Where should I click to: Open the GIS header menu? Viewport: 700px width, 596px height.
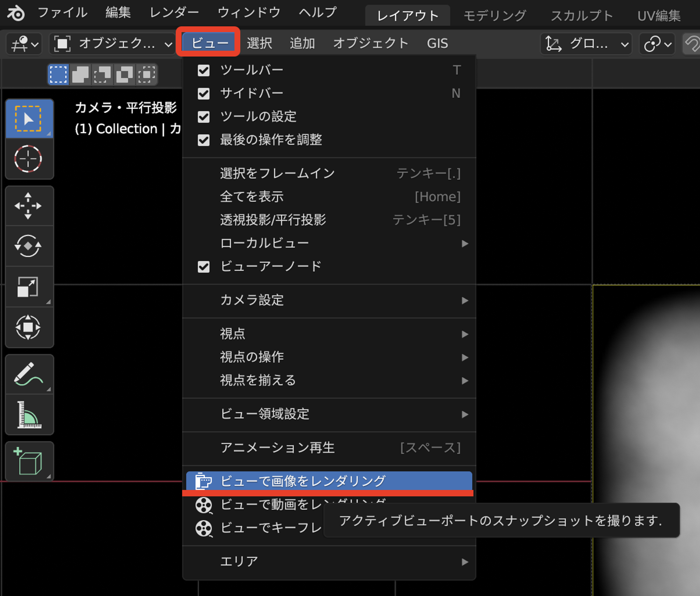click(437, 43)
